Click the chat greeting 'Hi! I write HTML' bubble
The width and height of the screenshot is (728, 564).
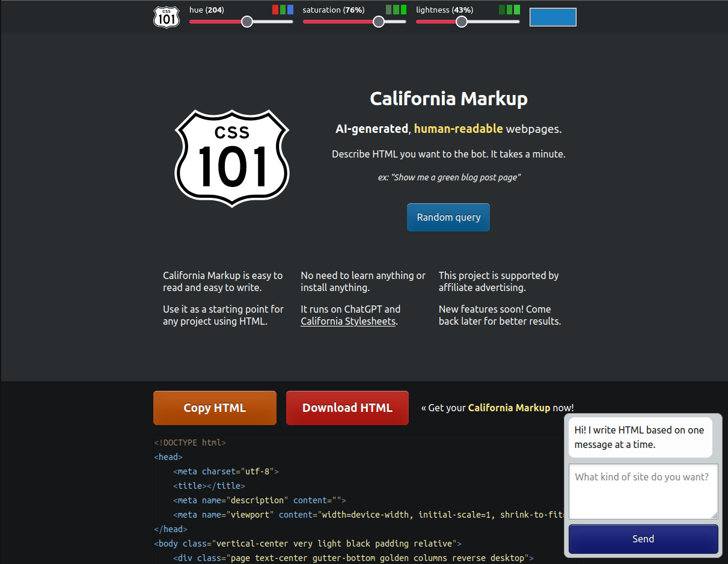click(x=640, y=437)
